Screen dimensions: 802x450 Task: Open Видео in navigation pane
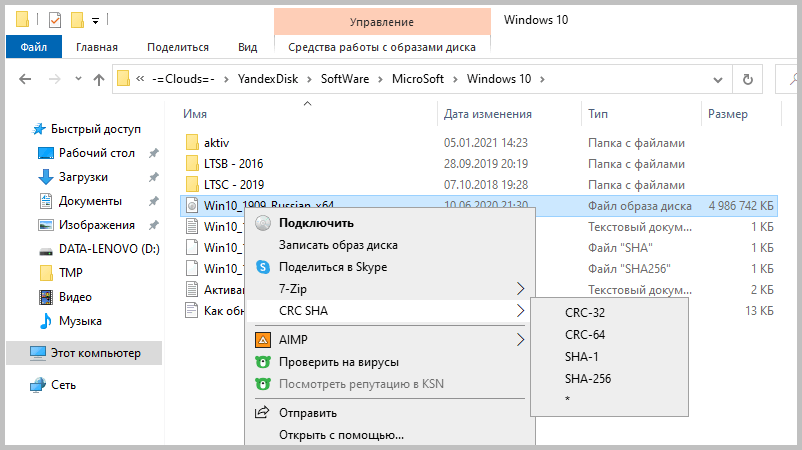coord(75,297)
